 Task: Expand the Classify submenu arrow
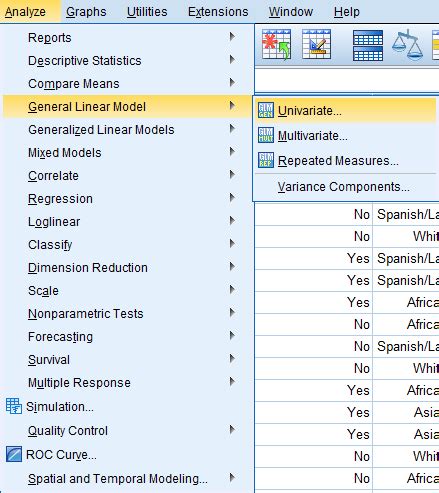(232, 244)
